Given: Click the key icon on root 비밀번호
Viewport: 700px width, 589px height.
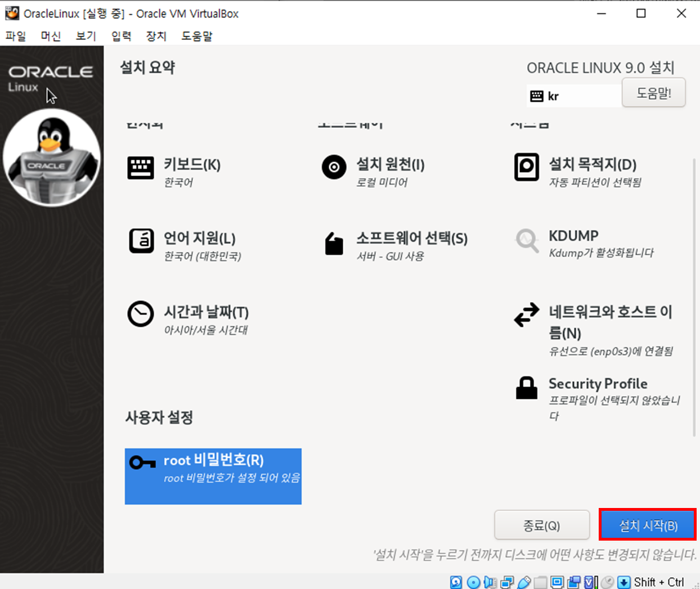Looking at the screenshot, I should pyautogui.click(x=142, y=462).
